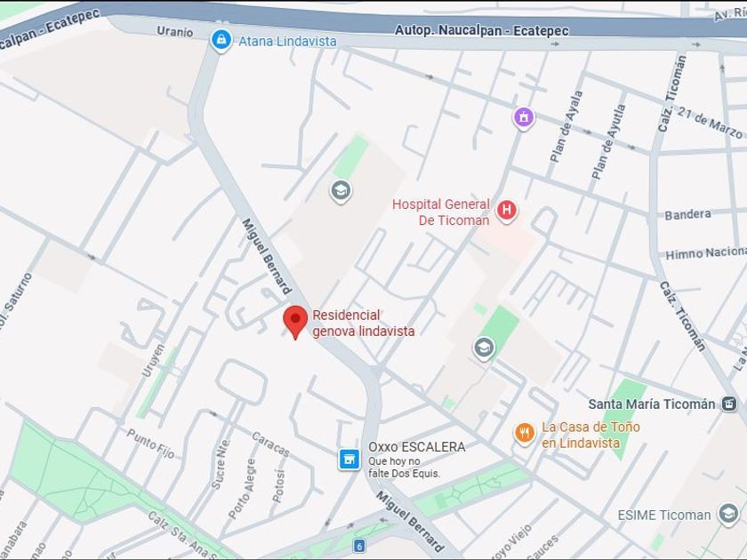Image resolution: width=747 pixels, height=560 pixels.
Task: Click the centered Autop. Naucalpan - Ecatepec label
Action: click(482, 30)
